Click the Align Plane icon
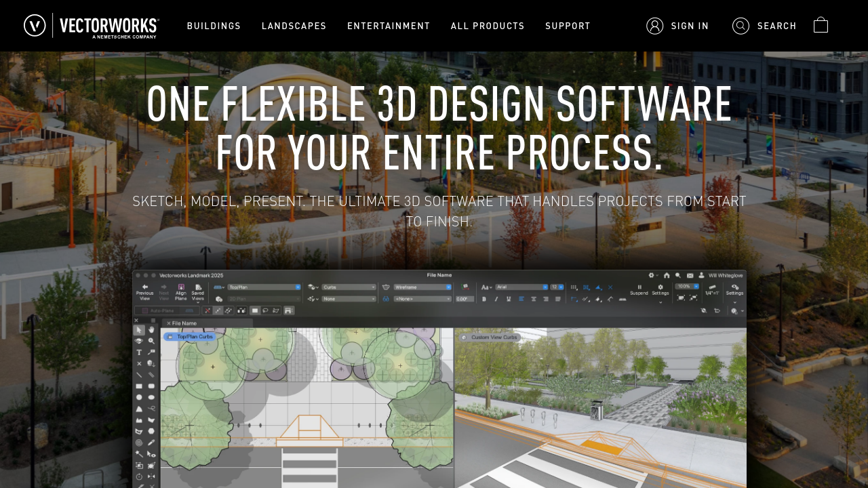The width and height of the screenshot is (868, 488). [x=180, y=290]
